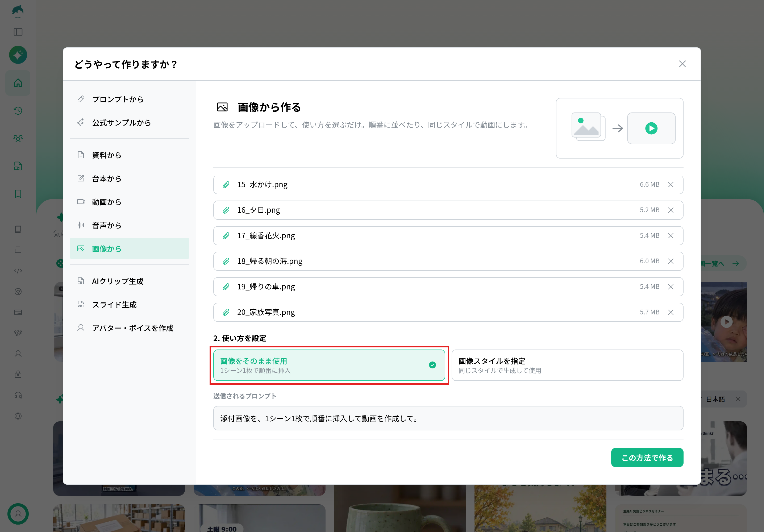This screenshot has width=766, height=532.
Task: Switch to the 台本から option
Action: (x=129, y=179)
